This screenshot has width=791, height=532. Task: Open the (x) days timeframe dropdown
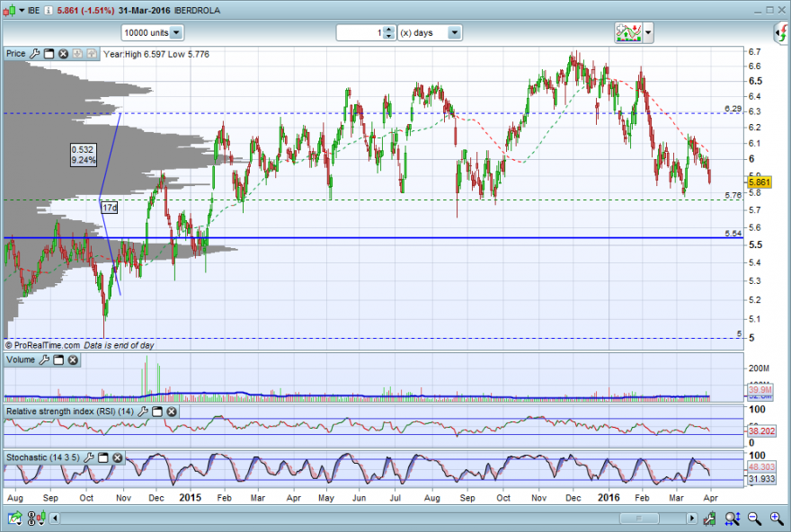pos(430,32)
